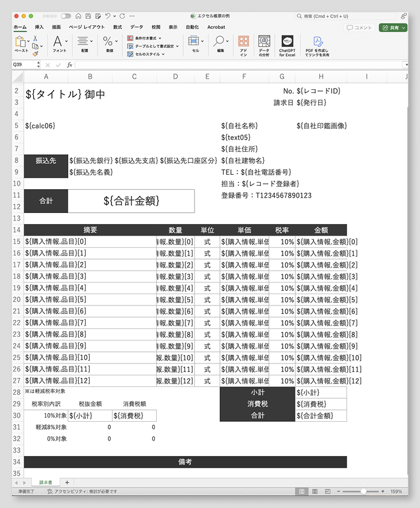The height and width of the screenshot is (508, 420).
Task: Open 条件付き書式 dropdown
Action: point(145,38)
